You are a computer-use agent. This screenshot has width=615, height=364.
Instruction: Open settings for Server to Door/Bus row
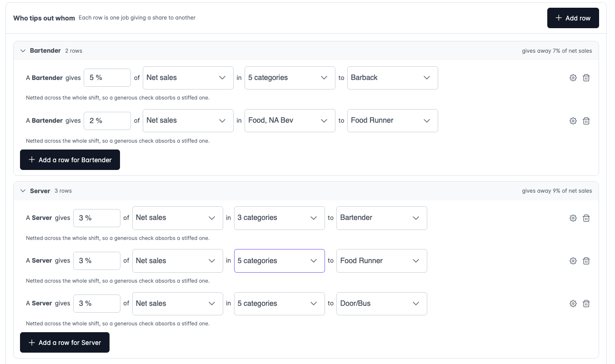[x=573, y=304]
